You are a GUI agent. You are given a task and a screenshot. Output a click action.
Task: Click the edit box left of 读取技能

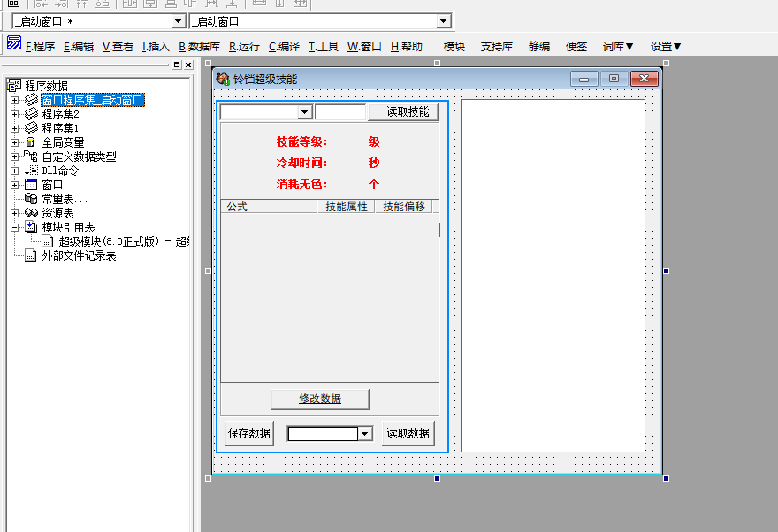pos(340,112)
